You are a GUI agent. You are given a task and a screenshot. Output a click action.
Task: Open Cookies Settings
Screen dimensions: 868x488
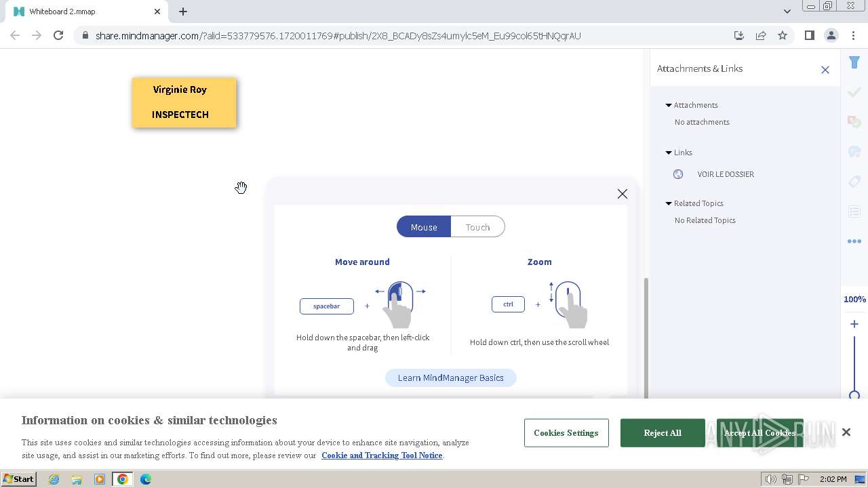coord(566,433)
